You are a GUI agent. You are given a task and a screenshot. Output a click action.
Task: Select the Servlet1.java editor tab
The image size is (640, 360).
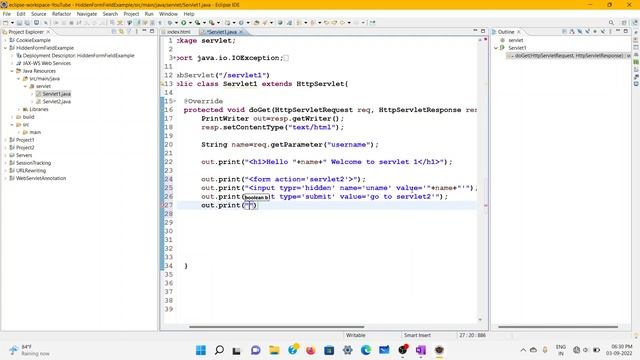222,32
